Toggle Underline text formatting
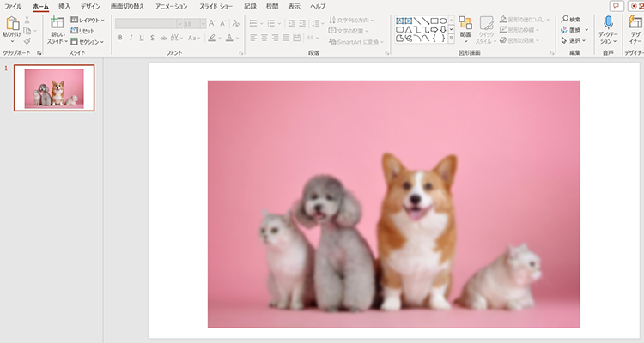This screenshot has height=343, width=644. (142, 38)
